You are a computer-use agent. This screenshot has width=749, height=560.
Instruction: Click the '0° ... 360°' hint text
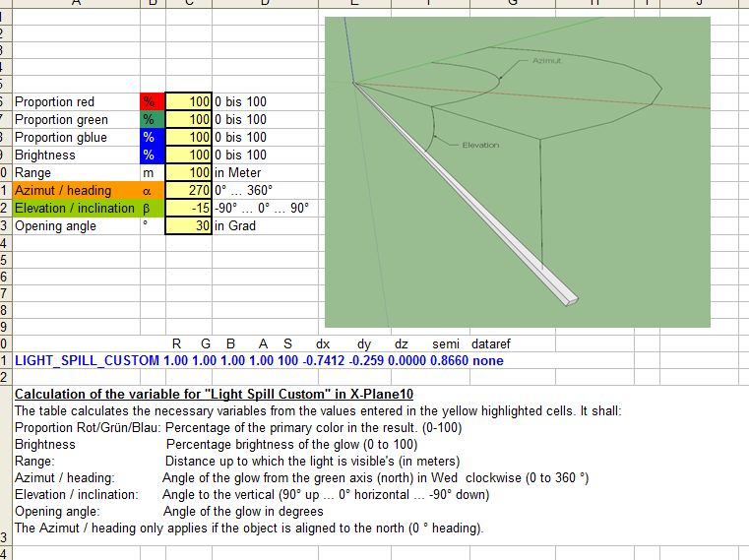click(243, 190)
